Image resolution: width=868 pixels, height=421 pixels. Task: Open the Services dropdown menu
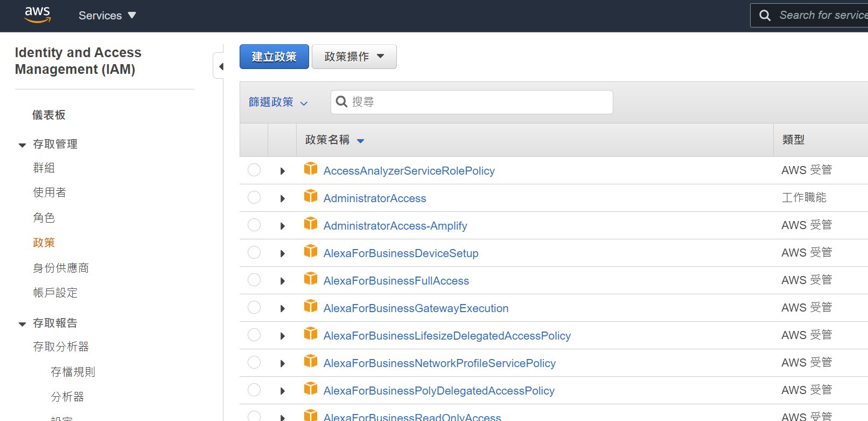pos(107,16)
